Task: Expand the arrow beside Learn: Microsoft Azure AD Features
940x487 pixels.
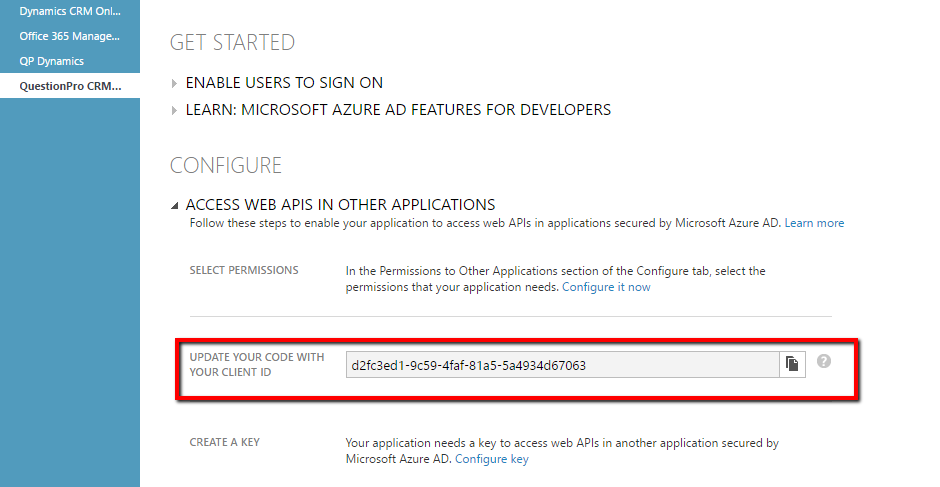Action: coord(175,110)
